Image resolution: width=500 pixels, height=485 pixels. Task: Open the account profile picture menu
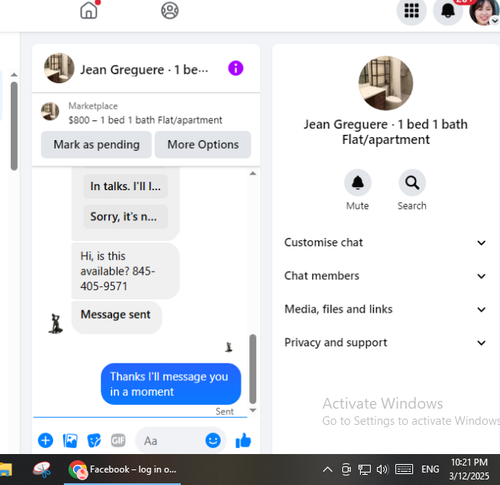click(484, 11)
